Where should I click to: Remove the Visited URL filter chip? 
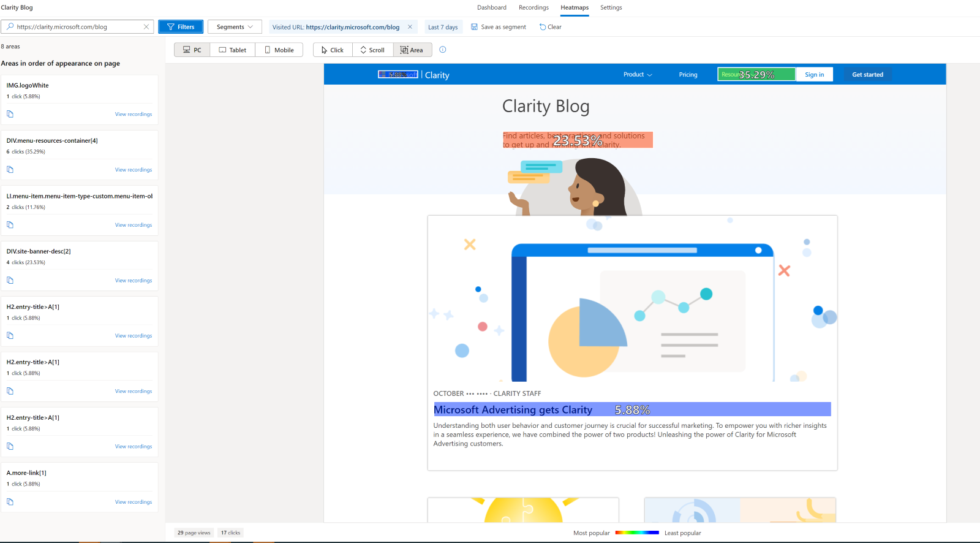[410, 27]
